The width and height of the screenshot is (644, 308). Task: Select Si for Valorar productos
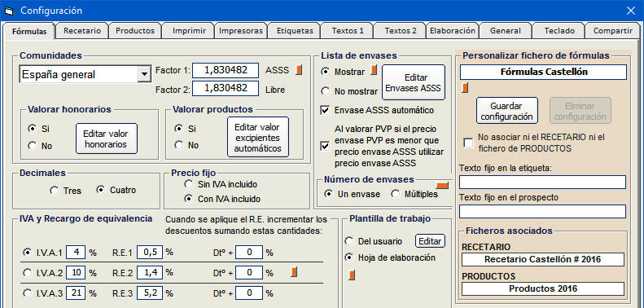pos(178,129)
